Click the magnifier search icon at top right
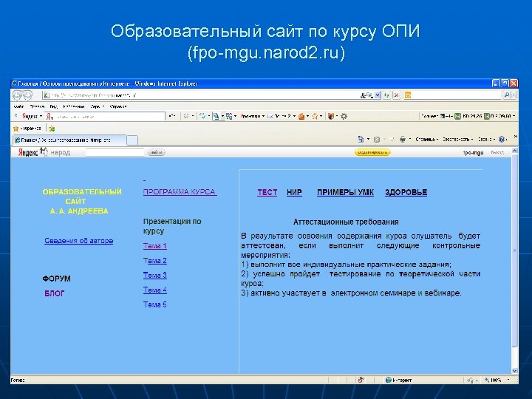The height and width of the screenshot is (399, 532). click(x=506, y=95)
